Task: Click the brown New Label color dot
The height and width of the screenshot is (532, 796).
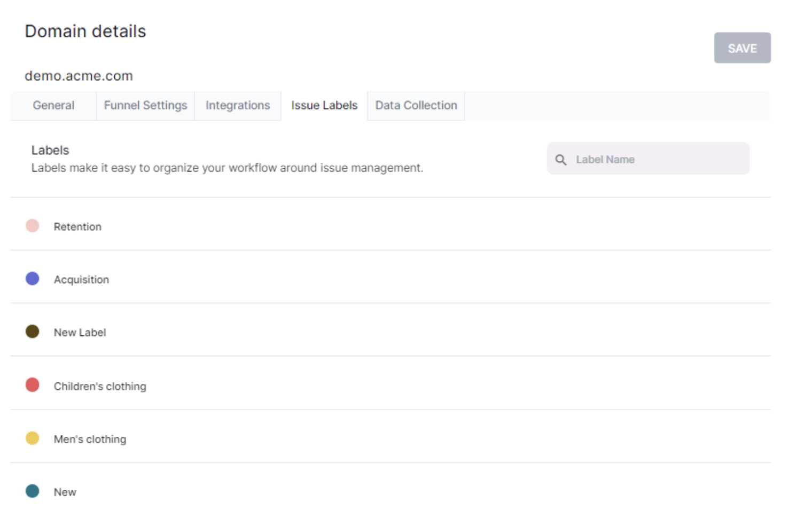Action: tap(33, 332)
